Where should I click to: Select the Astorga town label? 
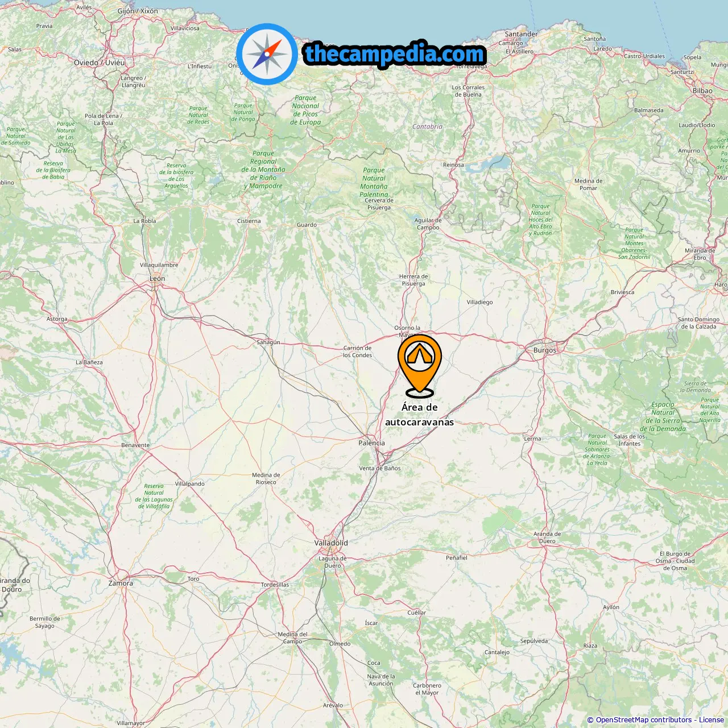(57, 319)
